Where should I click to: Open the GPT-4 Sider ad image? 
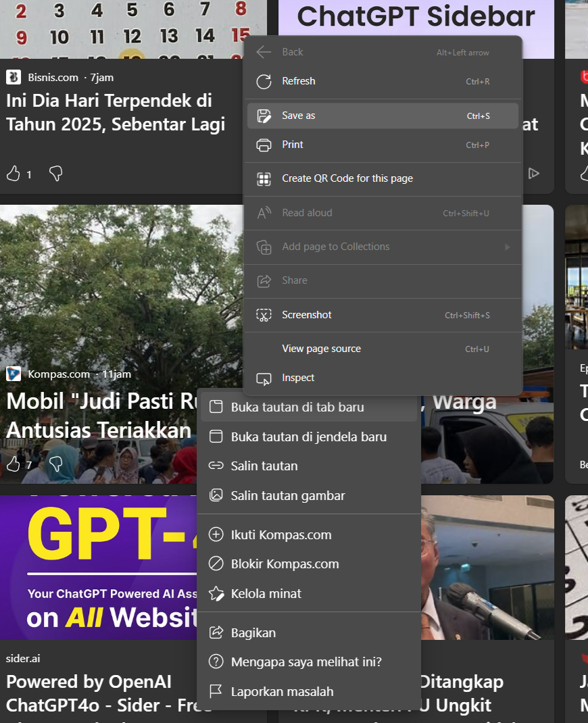pyautogui.click(x=98, y=567)
